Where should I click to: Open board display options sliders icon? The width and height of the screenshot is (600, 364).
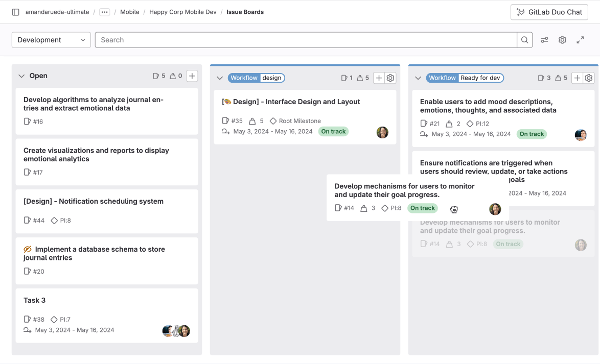pos(544,40)
